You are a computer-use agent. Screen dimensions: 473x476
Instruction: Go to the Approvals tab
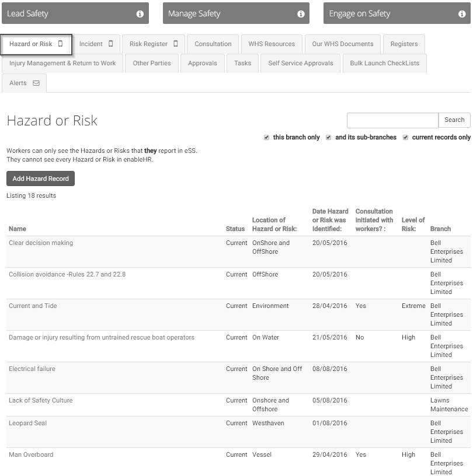click(x=203, y=64)
